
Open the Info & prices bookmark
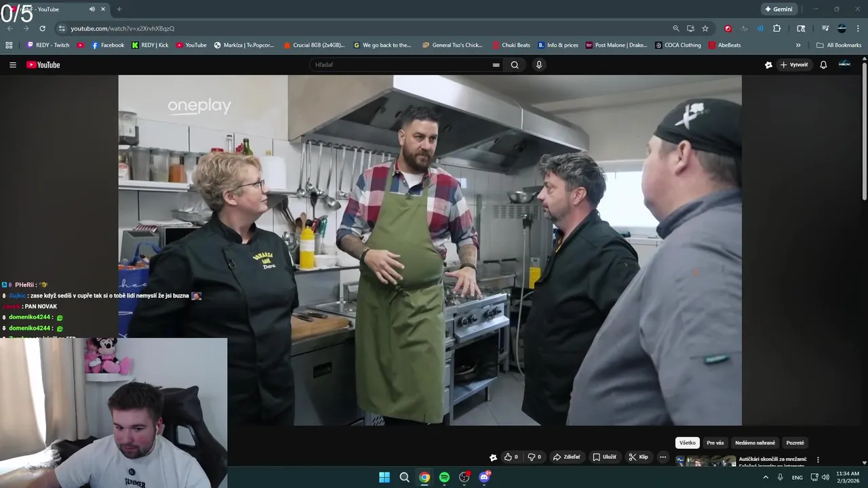(x=558, y=45)
